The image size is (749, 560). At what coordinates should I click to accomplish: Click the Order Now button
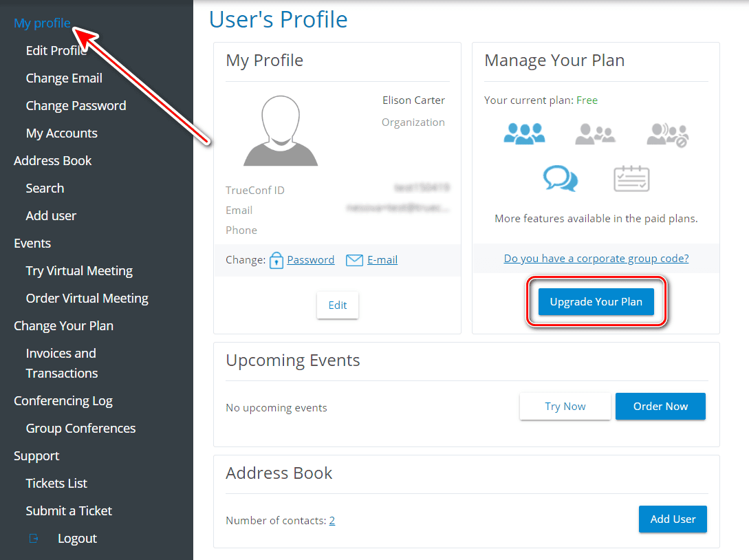661,407
